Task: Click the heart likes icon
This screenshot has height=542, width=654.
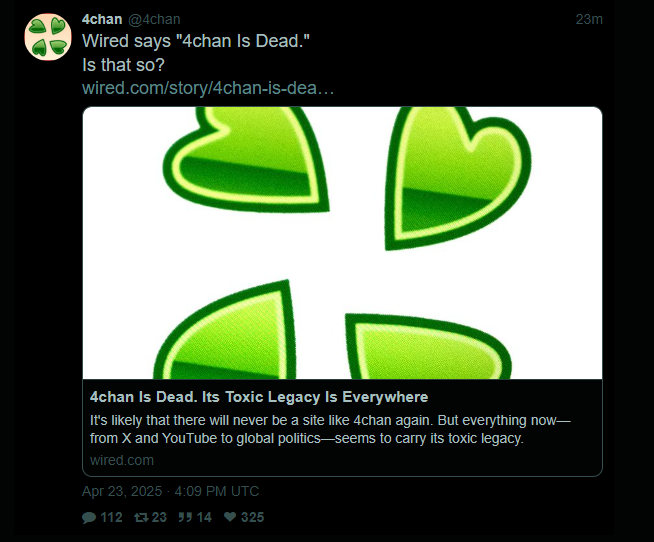Action: (x=230, y=517)
